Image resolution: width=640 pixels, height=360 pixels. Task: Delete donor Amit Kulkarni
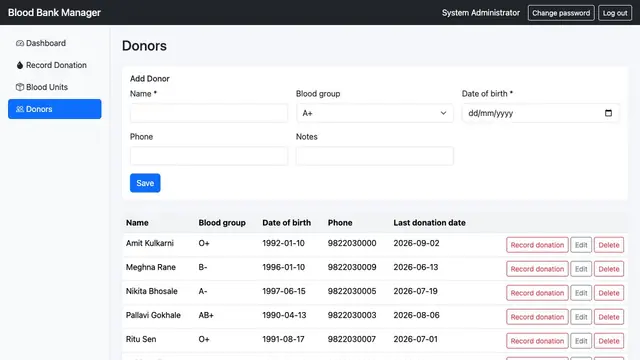609,245
